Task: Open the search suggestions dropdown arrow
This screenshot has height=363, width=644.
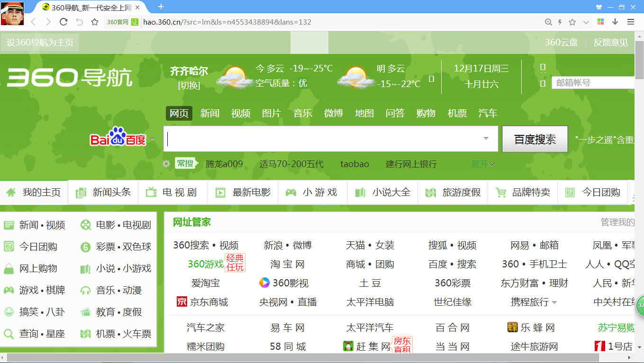Action: pos(486,139)
